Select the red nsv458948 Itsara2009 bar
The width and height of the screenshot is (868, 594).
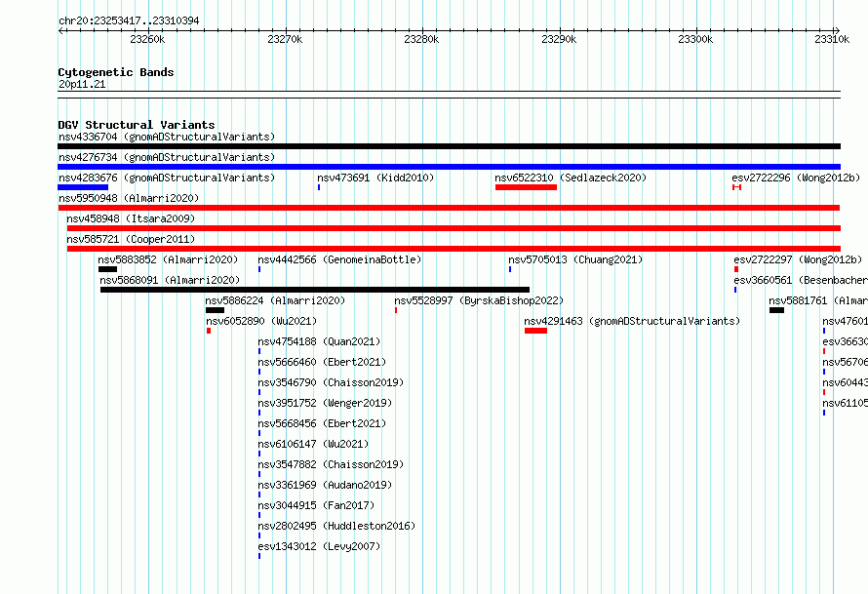(x=454, y=228)
